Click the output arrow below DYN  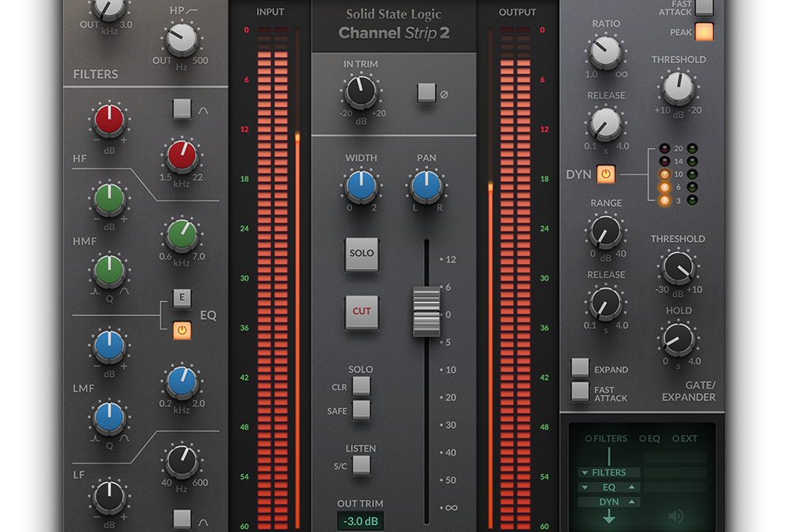tap(608, 517)
